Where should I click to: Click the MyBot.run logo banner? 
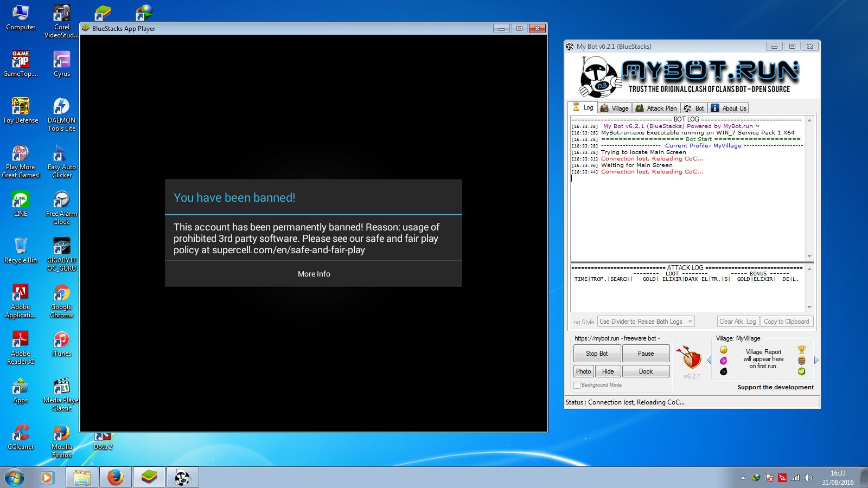pos(692,76)
